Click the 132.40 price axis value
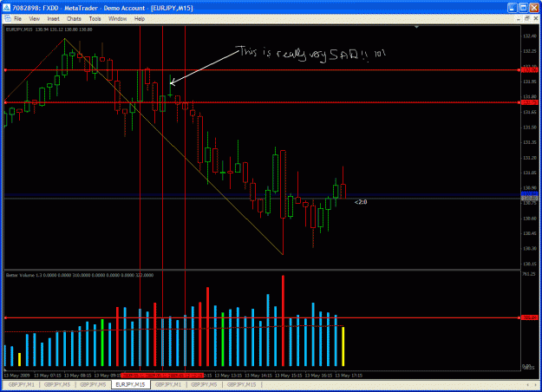The height and width of the screenshot is (392, 542). 530,36
